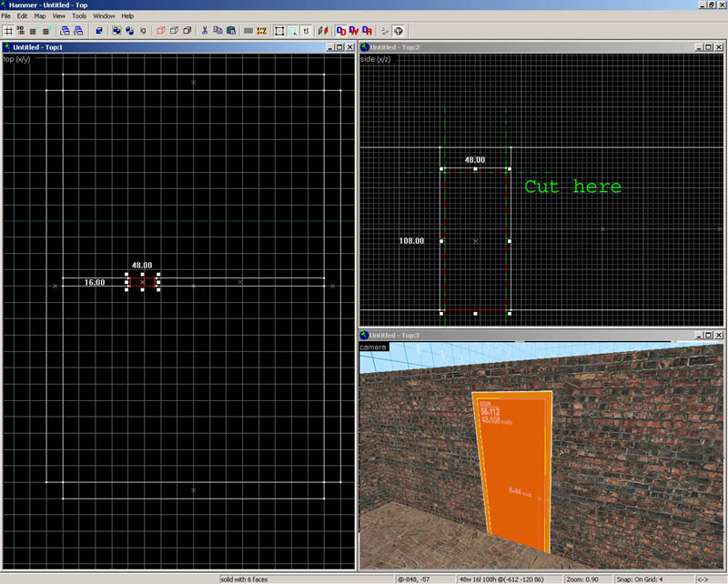Expand the View menu
The width and height of the screenshot is (728, 584).
point(59,16)
